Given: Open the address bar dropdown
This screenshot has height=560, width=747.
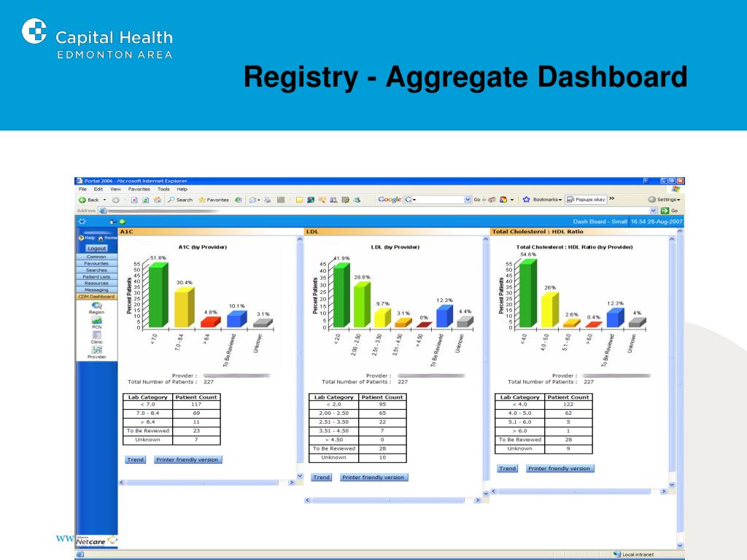Looking at the screenshot, I should point(653,211).
